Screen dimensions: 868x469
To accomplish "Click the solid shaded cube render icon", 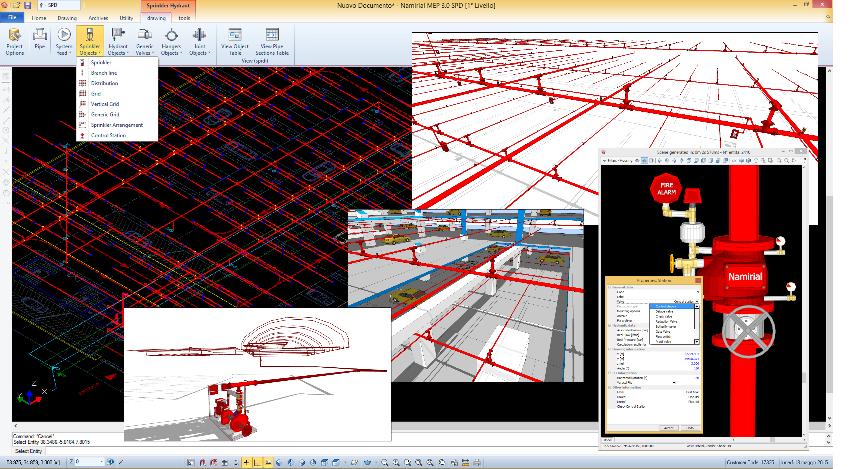I will click(742, 160).
